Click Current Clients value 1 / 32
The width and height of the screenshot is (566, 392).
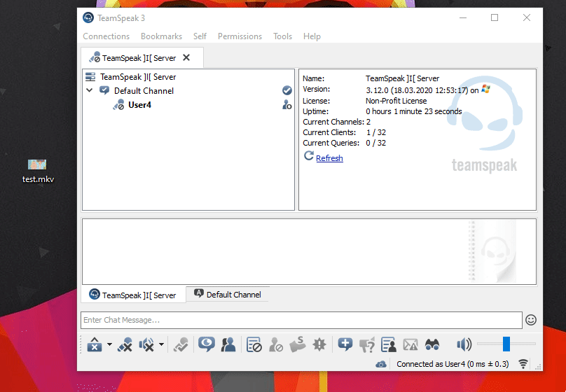tap(375, 132)
